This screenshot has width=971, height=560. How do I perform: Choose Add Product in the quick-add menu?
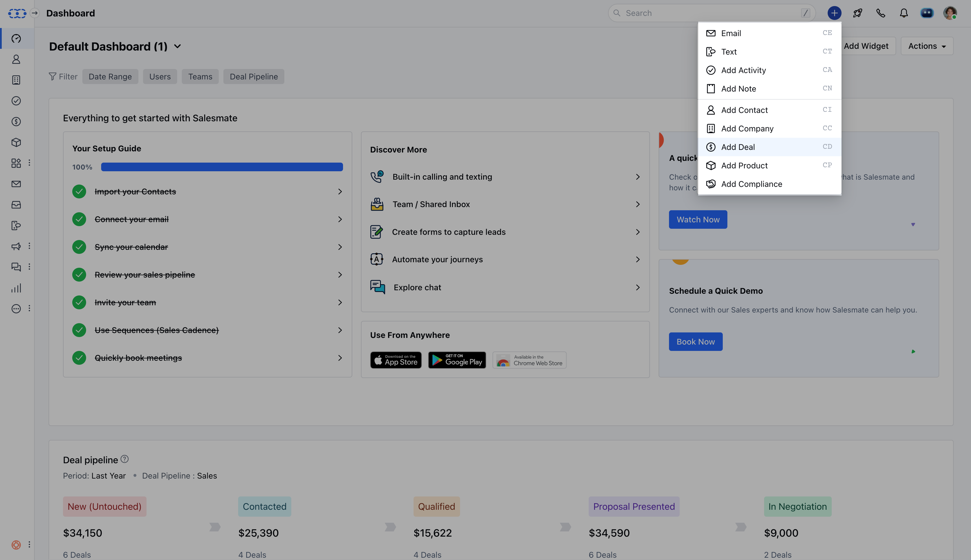(x=769, y=165)
